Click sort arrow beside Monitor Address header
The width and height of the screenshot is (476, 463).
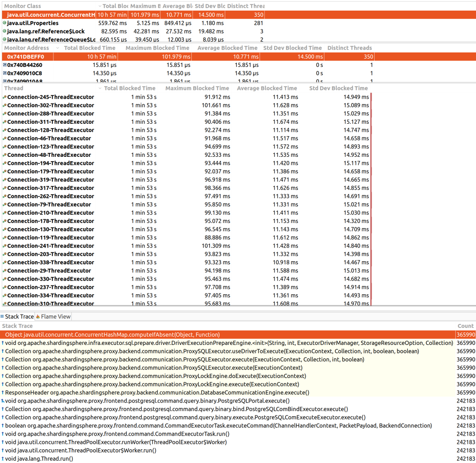[58, 48]
